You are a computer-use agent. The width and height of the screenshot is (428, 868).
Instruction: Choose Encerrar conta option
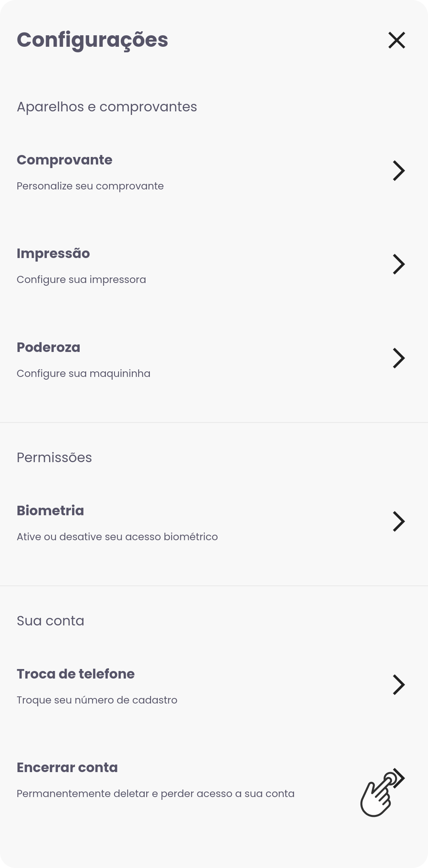coord(214,779)
